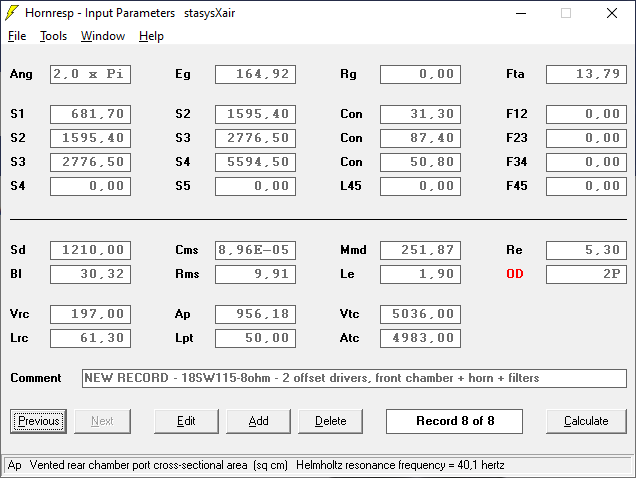Viewport: 636px width, 478px height.
Task: Select the Vrc value field
Action: pyautogui.click(x=90, y=314)
